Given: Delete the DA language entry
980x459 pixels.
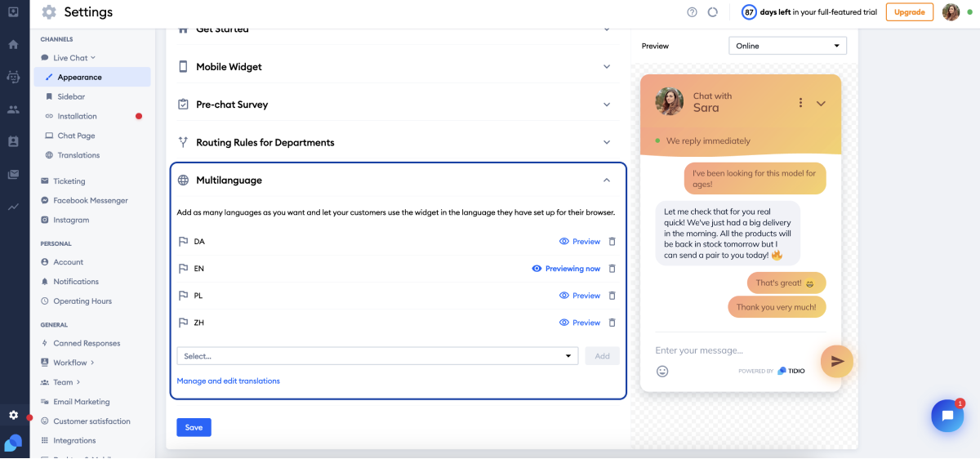Looking at the screenshot, I should (612, 242).
